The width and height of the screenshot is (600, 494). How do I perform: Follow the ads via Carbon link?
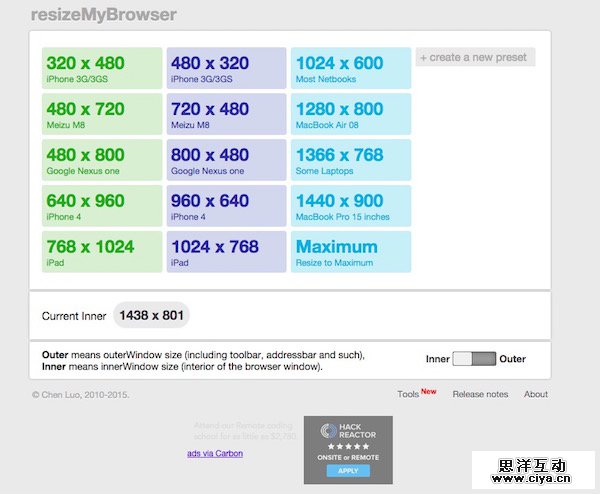pyautogui.click(x=215, y=453)
